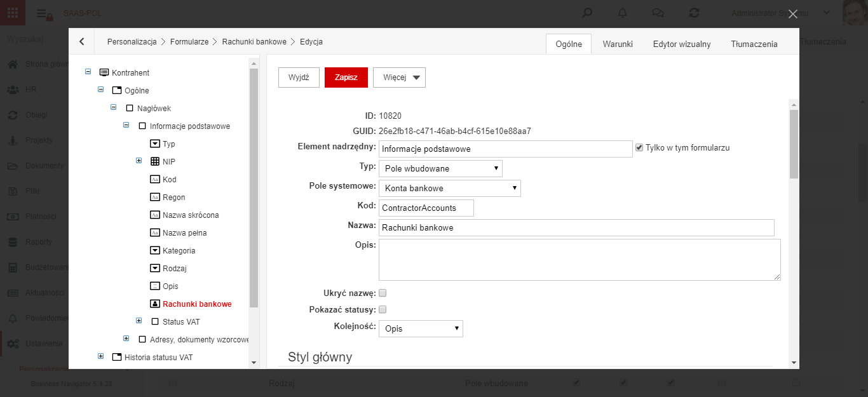This screenshot has height=397, width=868.
Task: Click the tree panel vertical scrollbar
Action: point(254,189)
